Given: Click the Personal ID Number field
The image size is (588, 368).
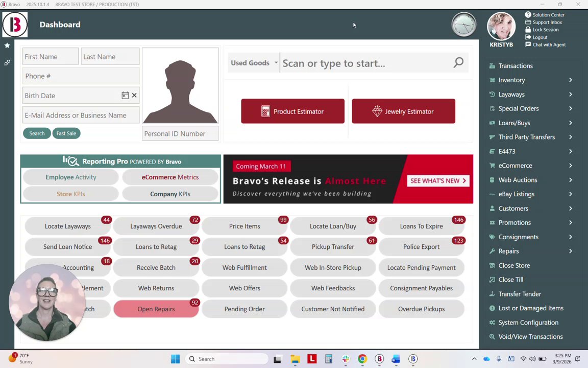Looking at the screenshot, I should pos(180,133).
